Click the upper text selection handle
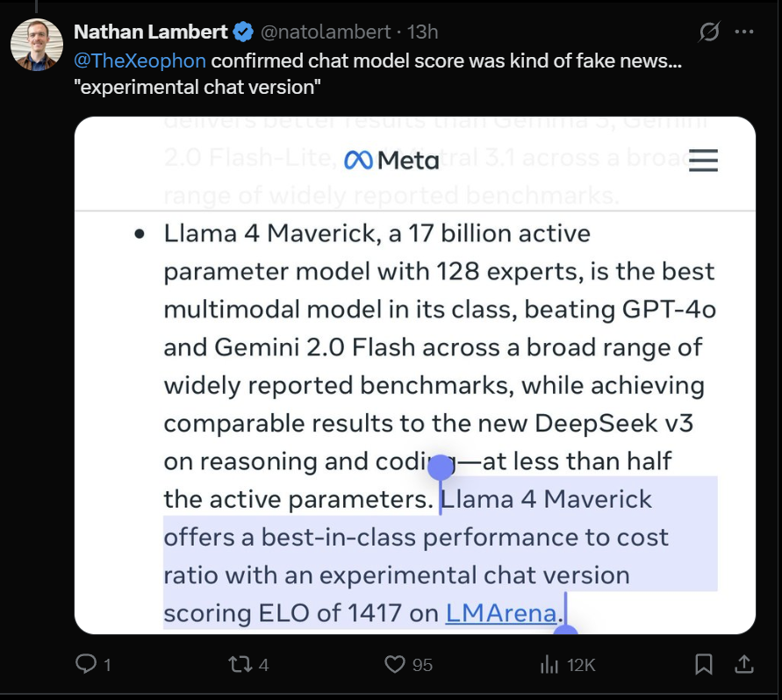The height and width of the screenshot is (700, 782). [441, 468]
